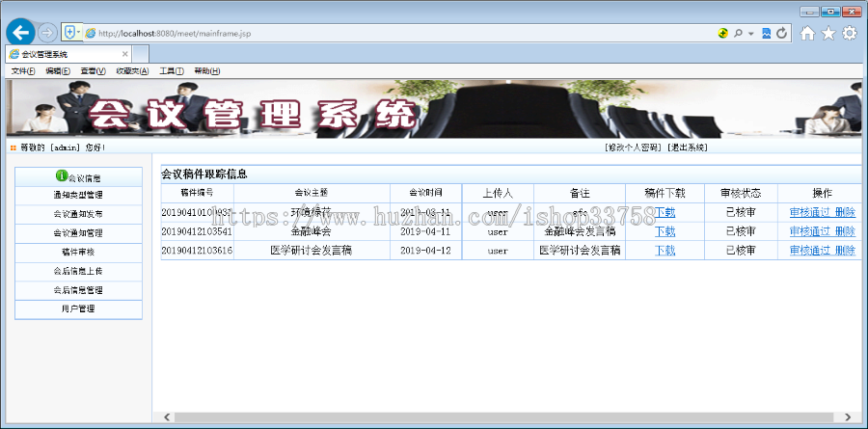Open the 帮助(H) menu
Screen dimensions: 868x429
207,70
